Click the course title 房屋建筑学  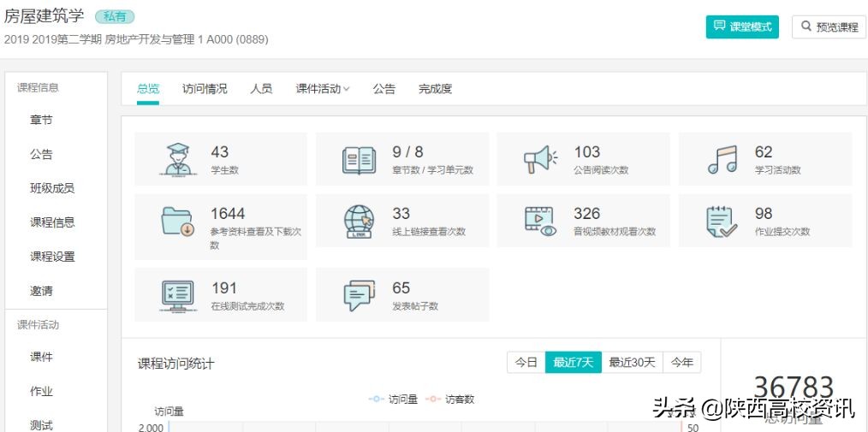pos(45,16)
